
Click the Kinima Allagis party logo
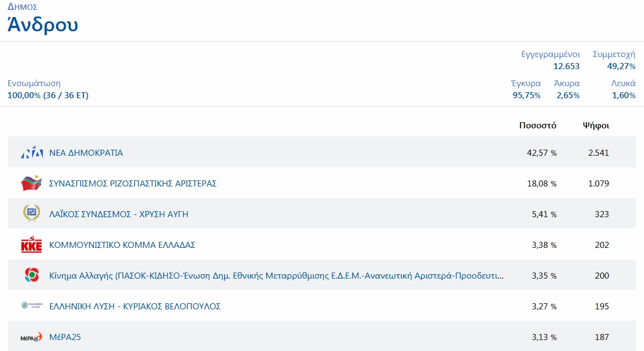tap(31, 275)
